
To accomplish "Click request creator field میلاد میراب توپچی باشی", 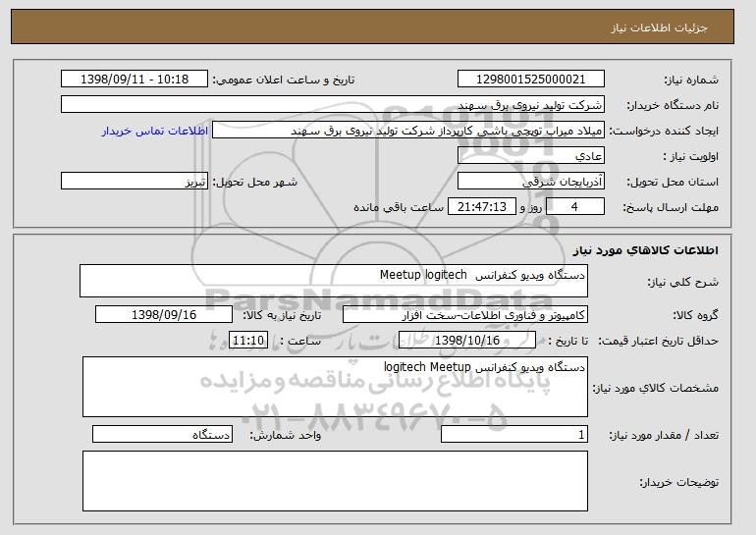I will (x=408, y=131).
